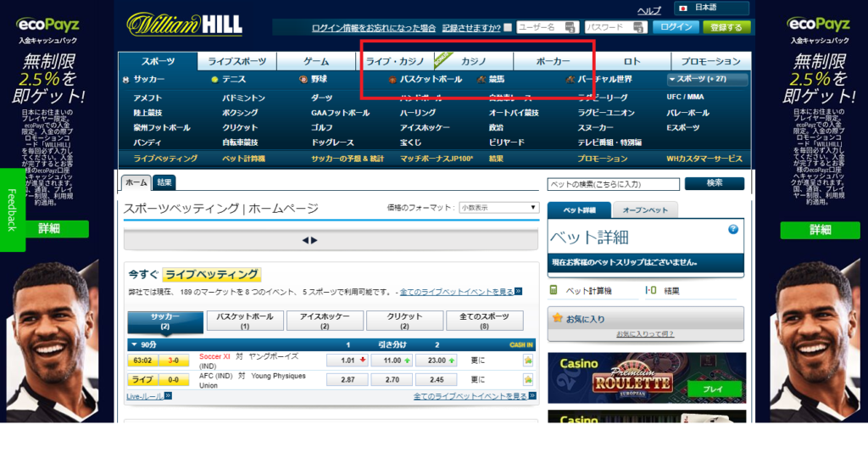868x464 pixels.
Task: Open the スポーツ main tab
Action: pos(158,61)
